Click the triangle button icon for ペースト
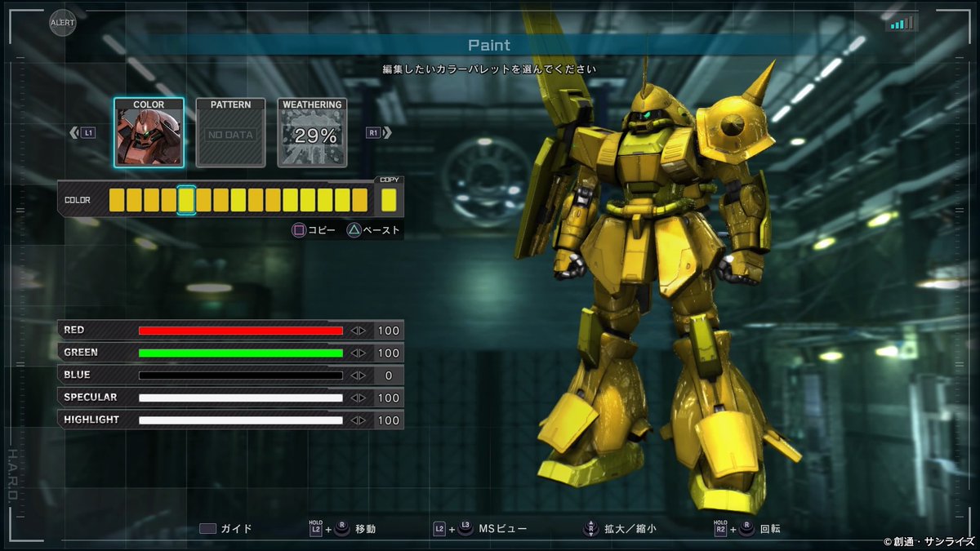The height and width of the screenshot is (551, 980). click(x=354, y=230)
